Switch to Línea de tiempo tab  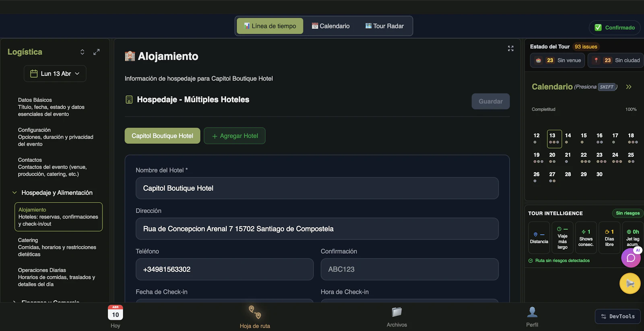270,26
